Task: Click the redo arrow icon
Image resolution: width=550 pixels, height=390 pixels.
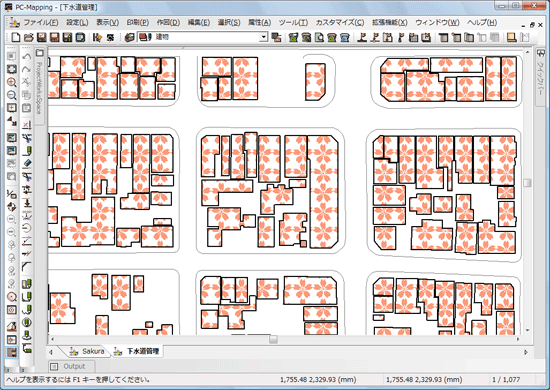Action: (x=27, y=69)
